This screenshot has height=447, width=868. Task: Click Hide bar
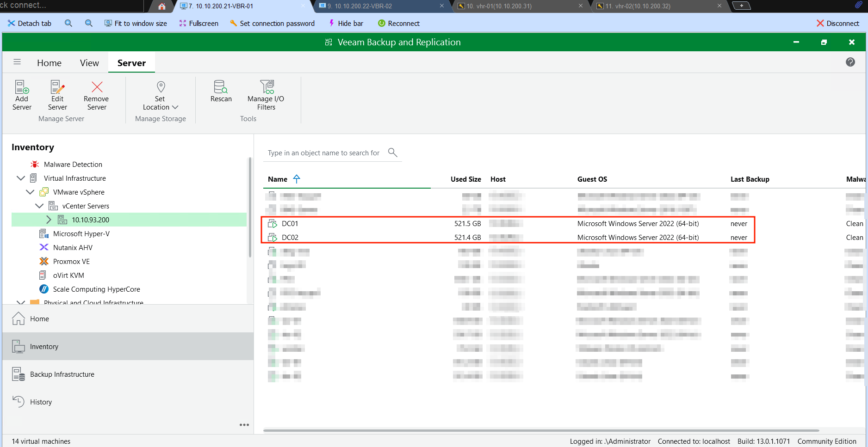point(346,24)
